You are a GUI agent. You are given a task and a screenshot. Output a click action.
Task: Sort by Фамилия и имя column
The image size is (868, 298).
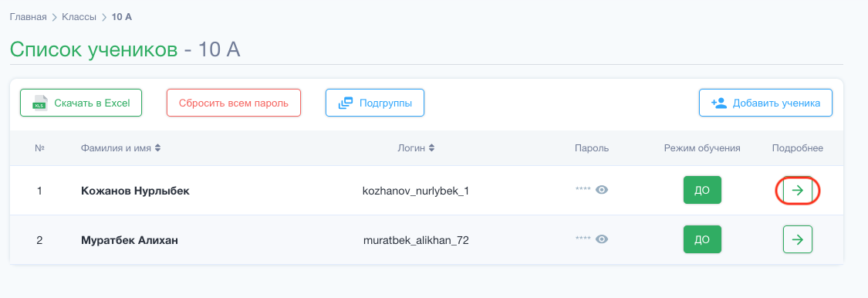pyautogui.click(x=157, y=148)
